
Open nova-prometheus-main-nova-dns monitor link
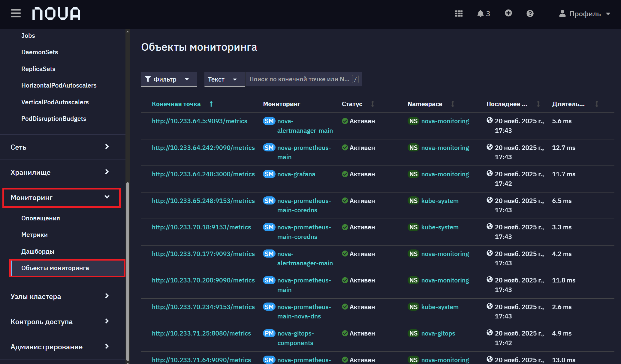point(304,312)
